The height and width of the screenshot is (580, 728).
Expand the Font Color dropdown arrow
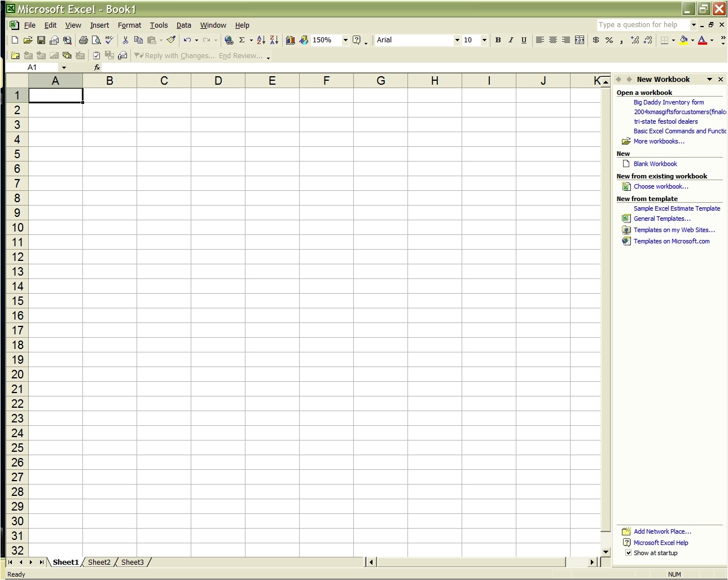712,40
